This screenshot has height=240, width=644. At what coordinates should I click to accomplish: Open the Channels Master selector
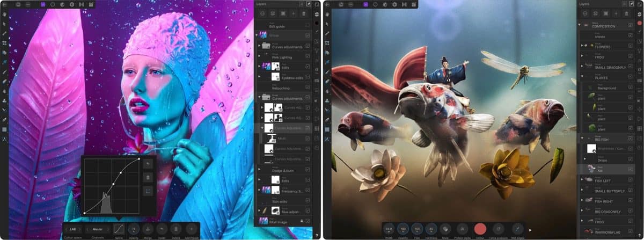[98, 229]
